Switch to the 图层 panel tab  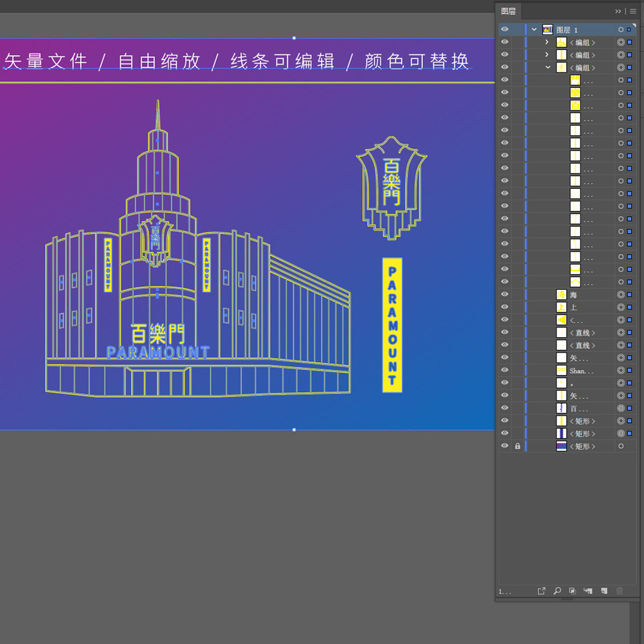click(508, 11)
